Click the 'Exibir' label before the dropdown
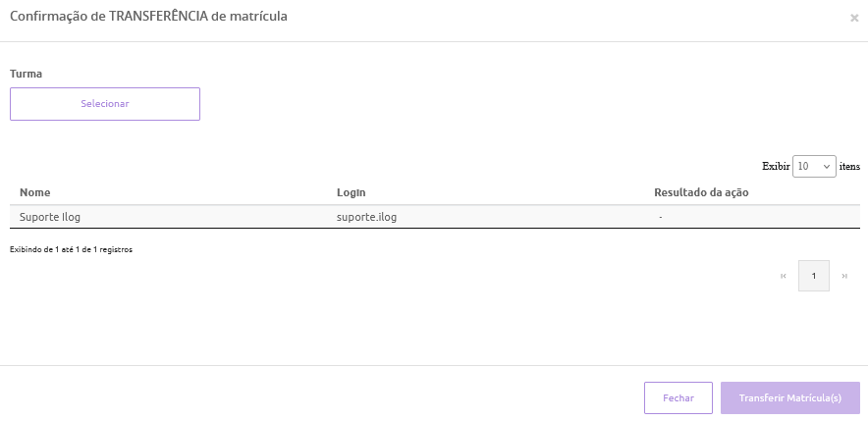868x421 pixels. [x=776, y=167]
